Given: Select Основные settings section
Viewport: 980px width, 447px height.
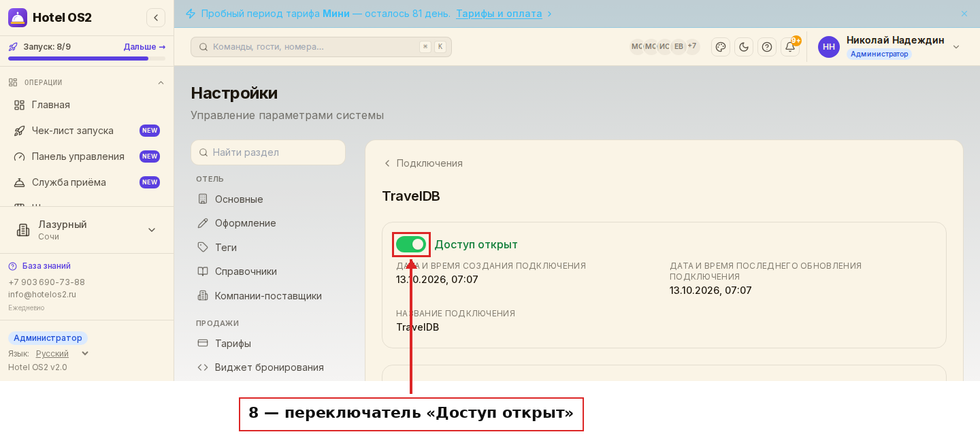Looking at the screenshot, I should (x=268, y=199).
